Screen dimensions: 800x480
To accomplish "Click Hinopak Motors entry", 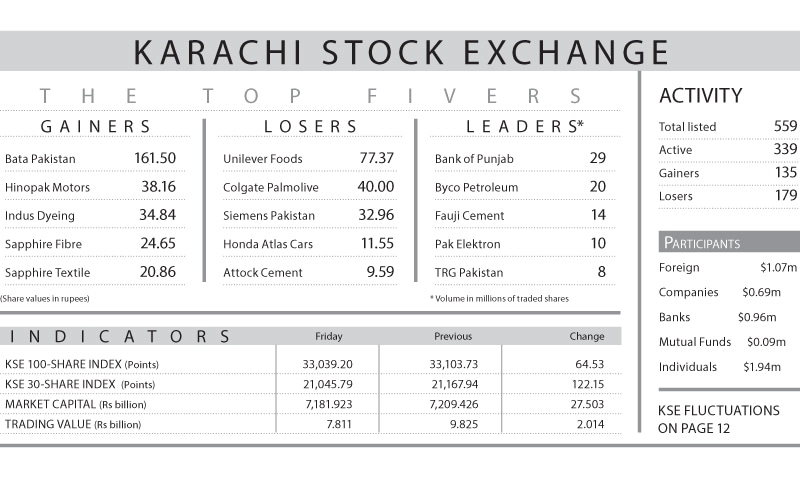I will (47, 187).
